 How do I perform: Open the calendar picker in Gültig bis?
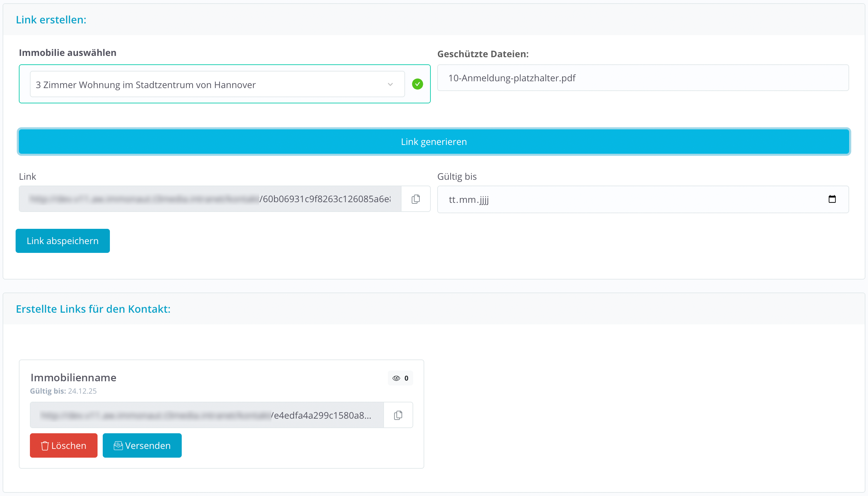[x=832, y=199]
